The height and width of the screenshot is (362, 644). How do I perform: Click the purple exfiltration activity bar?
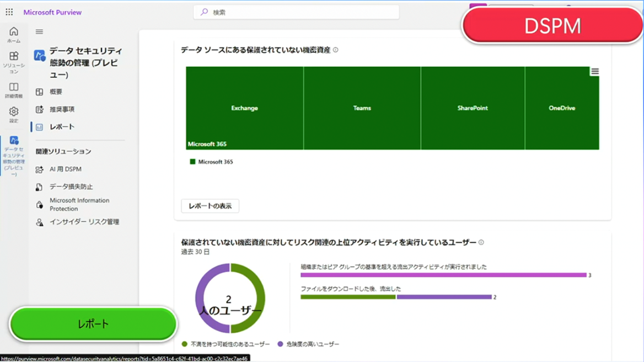pos(443,275)
